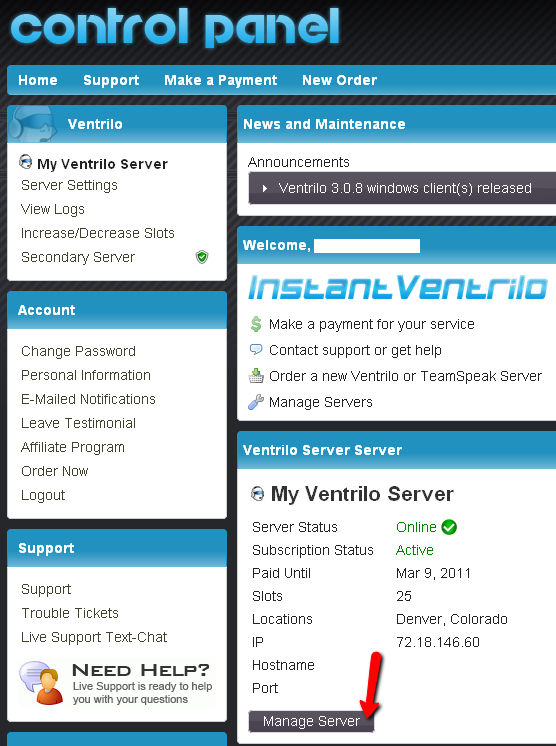Click the Online server status text
This screenshot has height=746, width=556.
coord(416,527)
